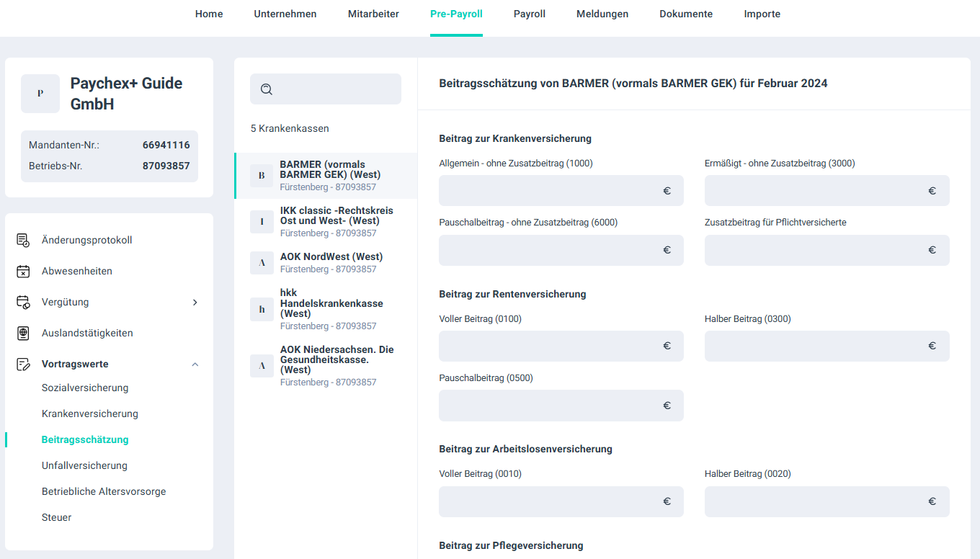Click the IKK classic 'I' avatar icon
980x559 pixels.
(x=262, y=222)
